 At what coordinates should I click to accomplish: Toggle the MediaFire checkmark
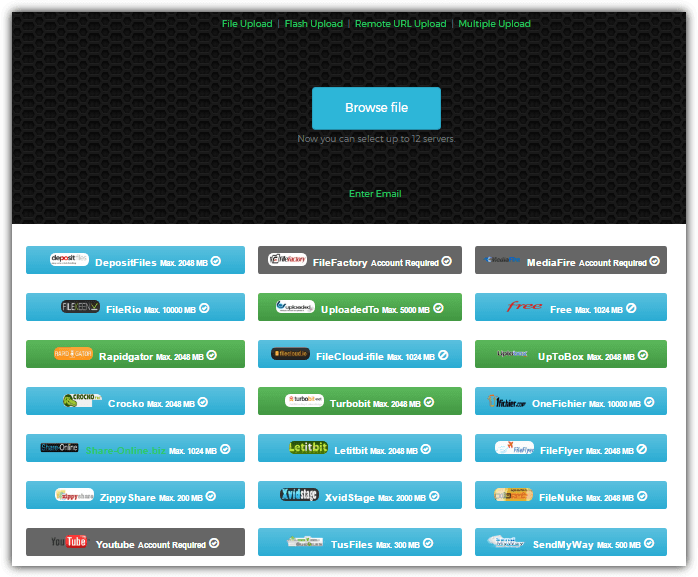pos(654,261)
